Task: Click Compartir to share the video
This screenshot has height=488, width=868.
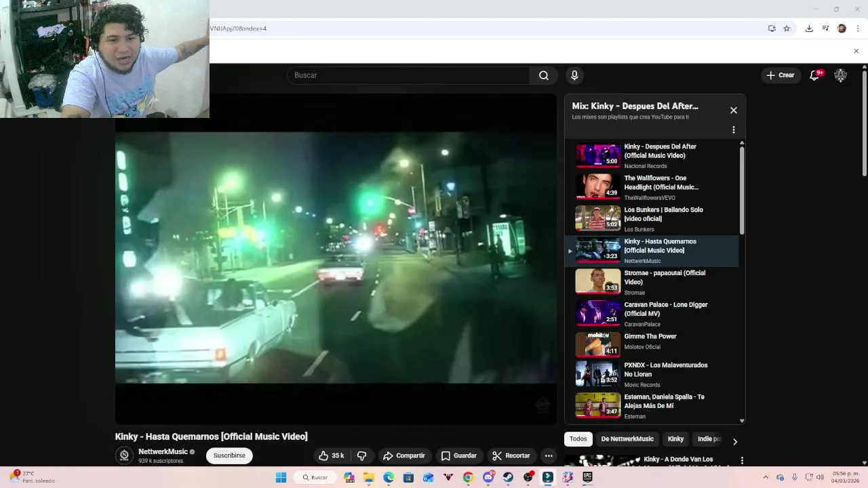Action: (x=403, y=455)
